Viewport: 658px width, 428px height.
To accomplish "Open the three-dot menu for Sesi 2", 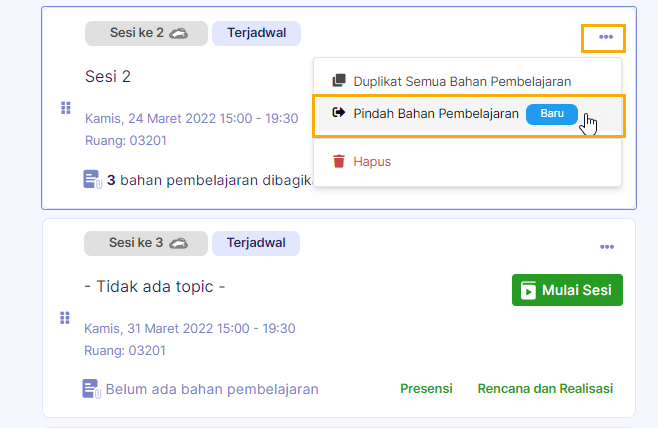I will coord(605,38).
